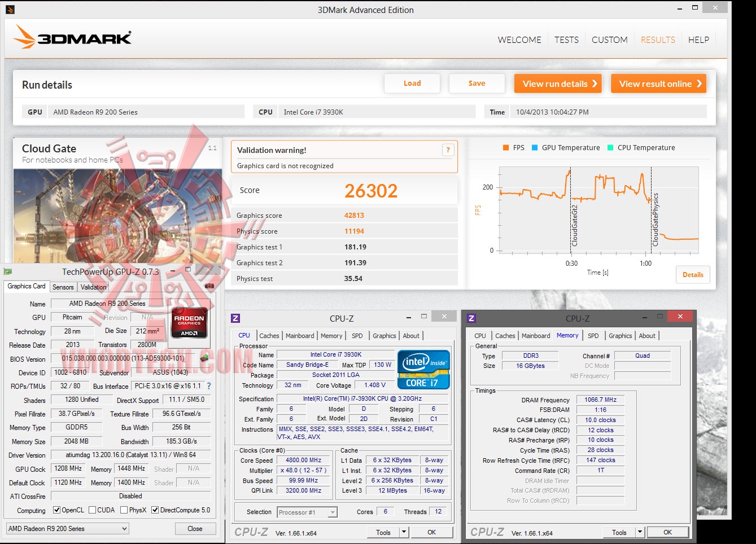This screenshot has height=544, width=756.
Task: Open the SPD tab in the CPU-Z Memory window
Action: [x=593, y=336]
